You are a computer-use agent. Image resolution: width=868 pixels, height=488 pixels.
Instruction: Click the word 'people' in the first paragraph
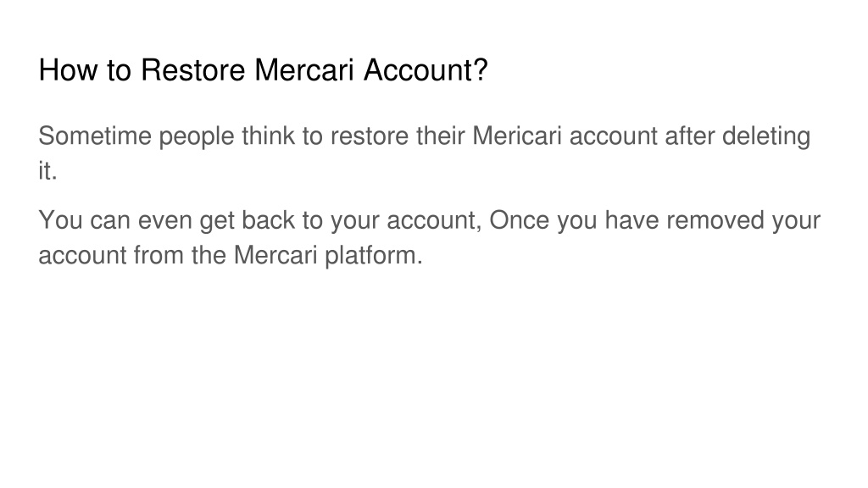197,137
